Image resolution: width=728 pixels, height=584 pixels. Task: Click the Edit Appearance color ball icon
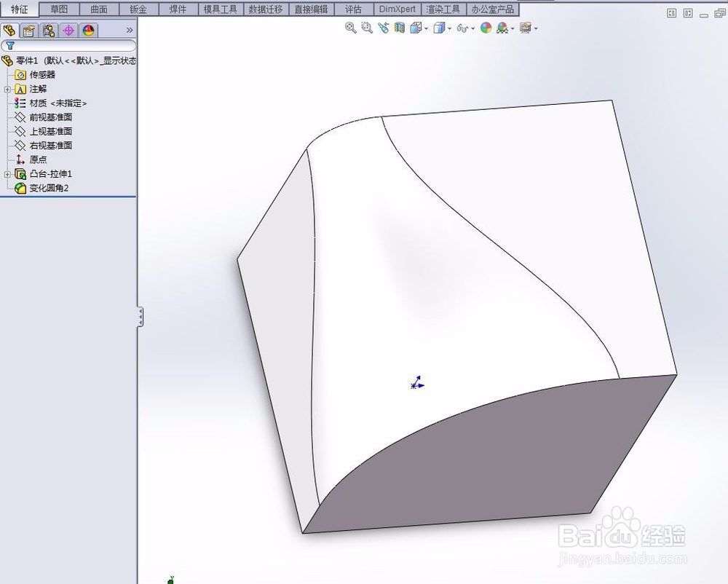(486, 28)
